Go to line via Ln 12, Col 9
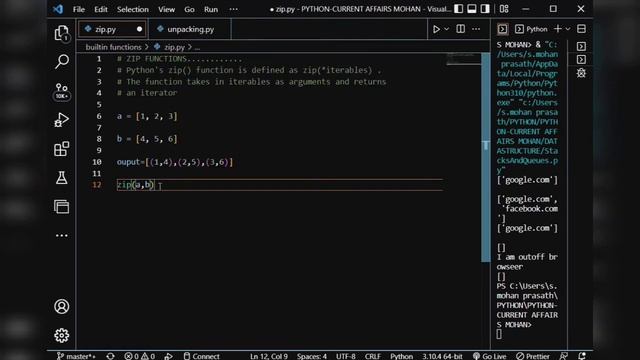 tap(269, 356)
